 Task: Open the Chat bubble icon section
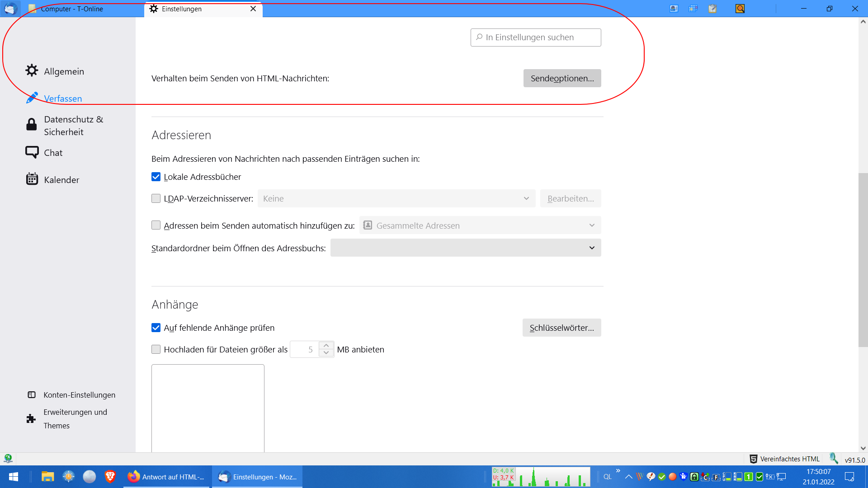32,152
